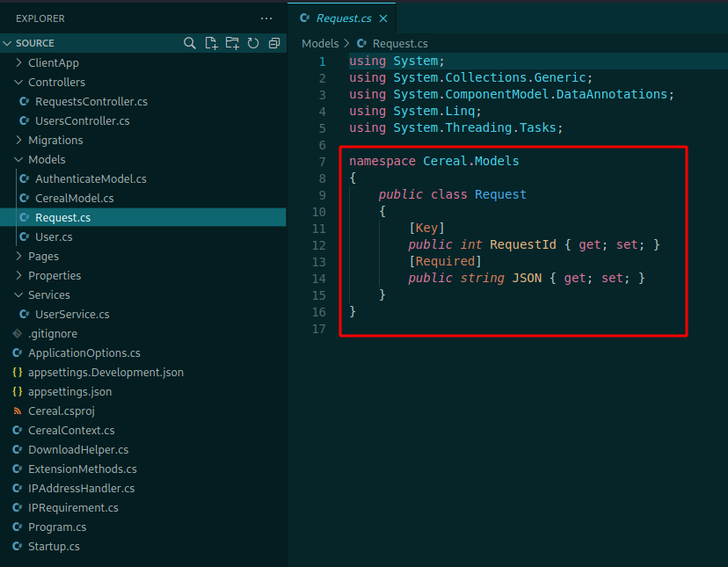This screenshot has height=567, width=728.
Task: Refresh the Explorer tree
Action: [x=253, y=43]
